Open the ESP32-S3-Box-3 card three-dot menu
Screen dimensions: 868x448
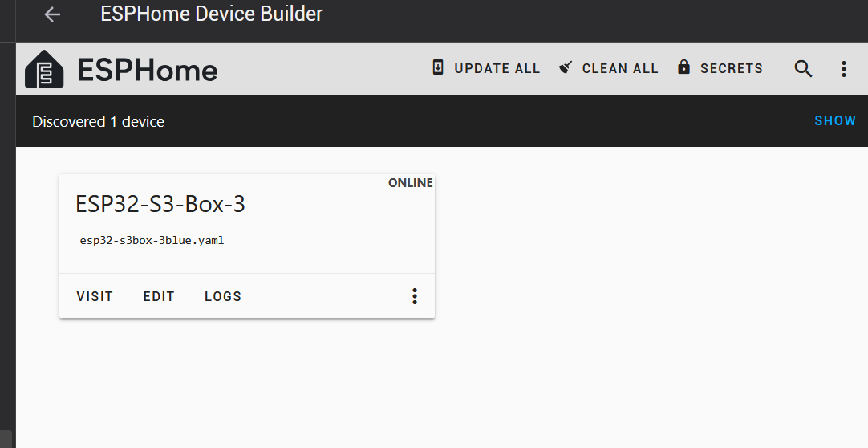pos(414,296)
